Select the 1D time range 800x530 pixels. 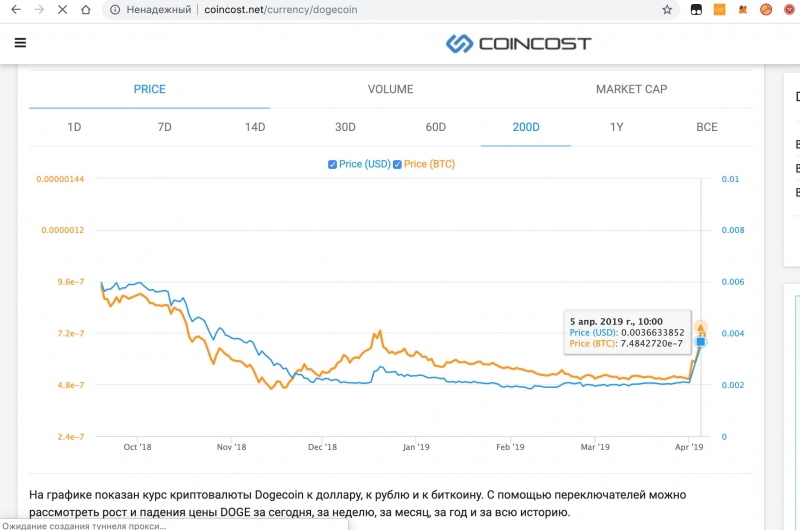click(74, 127)
